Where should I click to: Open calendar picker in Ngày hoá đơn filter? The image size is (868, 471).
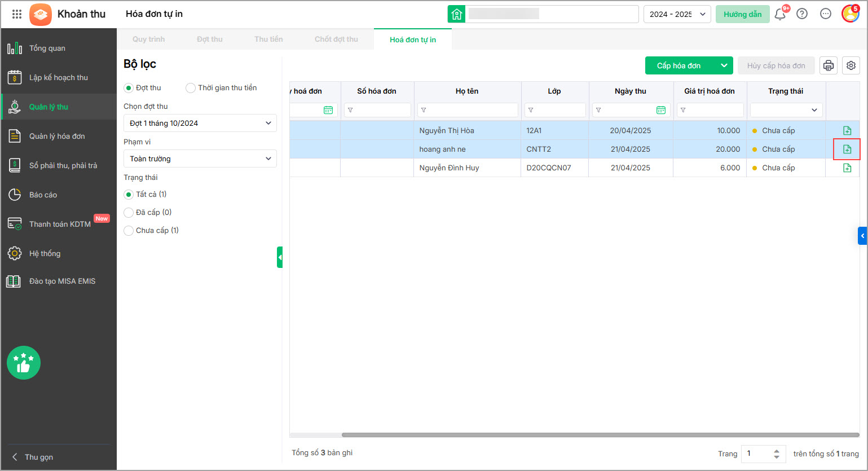tap(328, 110)
